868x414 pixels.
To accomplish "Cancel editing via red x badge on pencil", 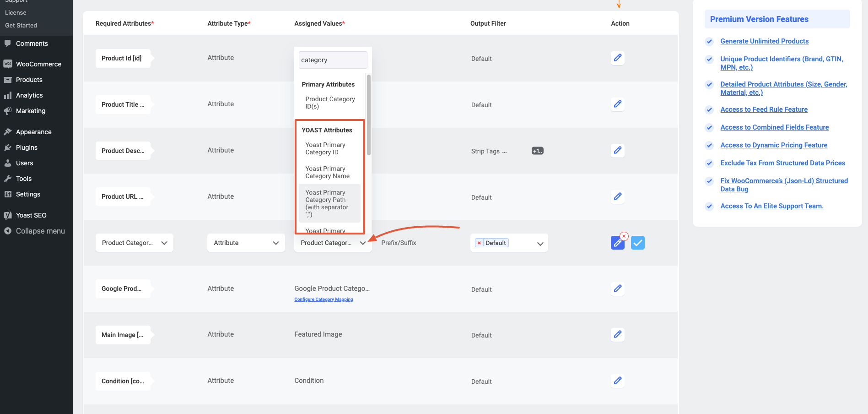I will tap(624, 236).
